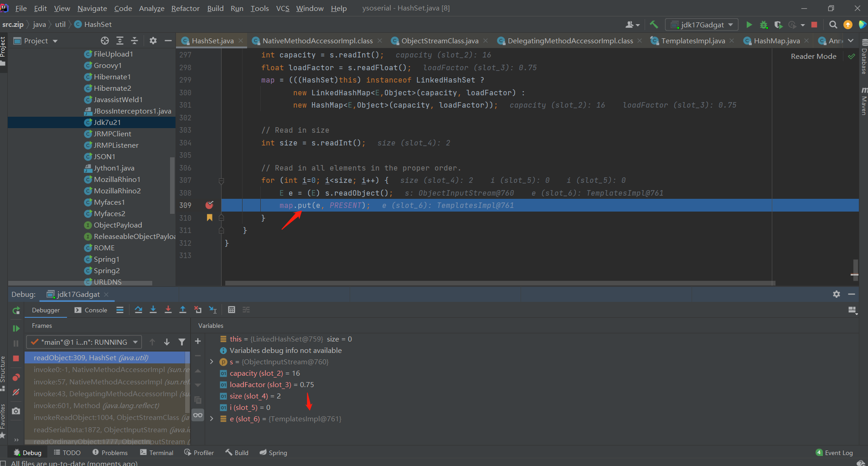Screen dimensions: 868x466
Task: Select the Jdk7u21 class in project tree
Action: coord(107,122)
